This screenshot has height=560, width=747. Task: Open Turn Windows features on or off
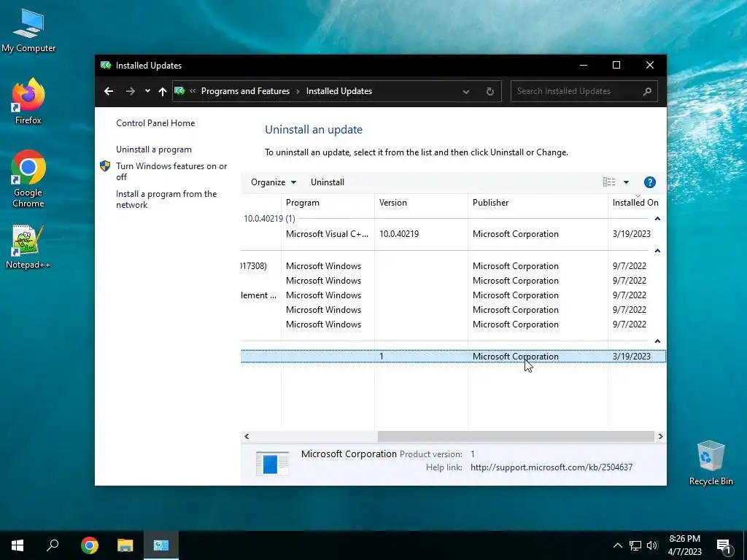click(x=171, y=171)
